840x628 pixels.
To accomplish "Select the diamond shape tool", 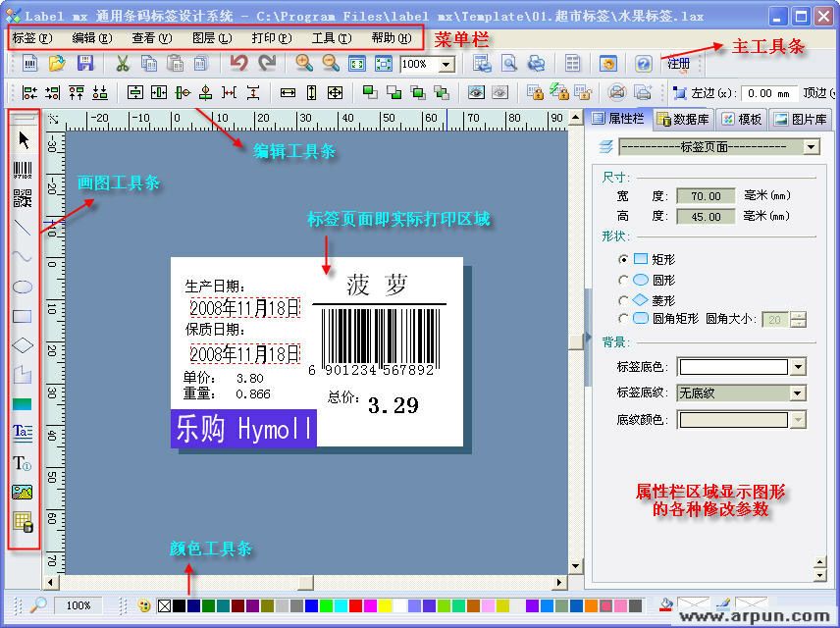I will point(23,343).
